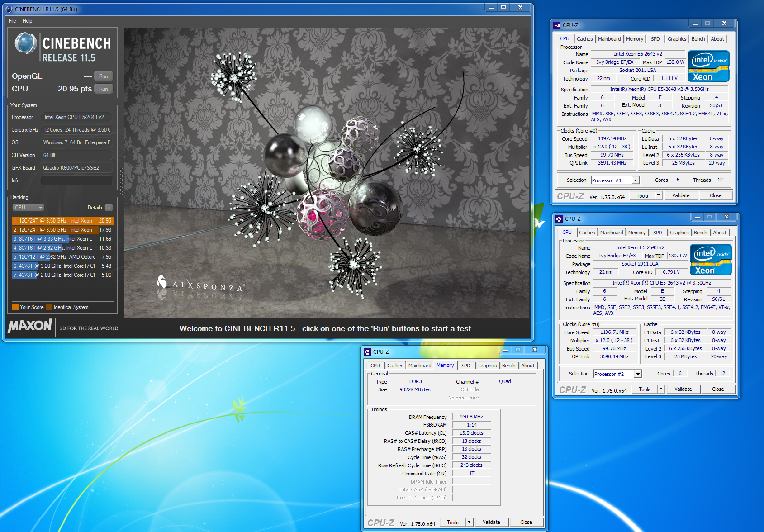This screenshot has height=532, width=764.
Task: Click the Intel Xeon logo in Processor #2 CPU-Z window
Action: pyautogui.click(x=711, y=260)
